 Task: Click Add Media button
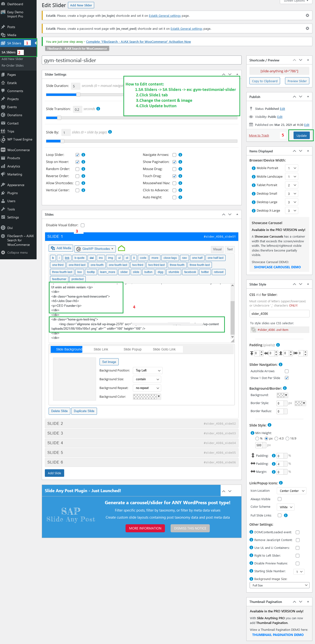pyautogui.click(x=61, y=248)
